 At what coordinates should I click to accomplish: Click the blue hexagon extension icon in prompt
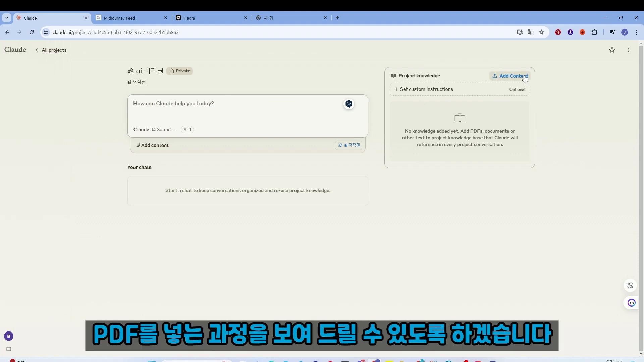point(349,104)
